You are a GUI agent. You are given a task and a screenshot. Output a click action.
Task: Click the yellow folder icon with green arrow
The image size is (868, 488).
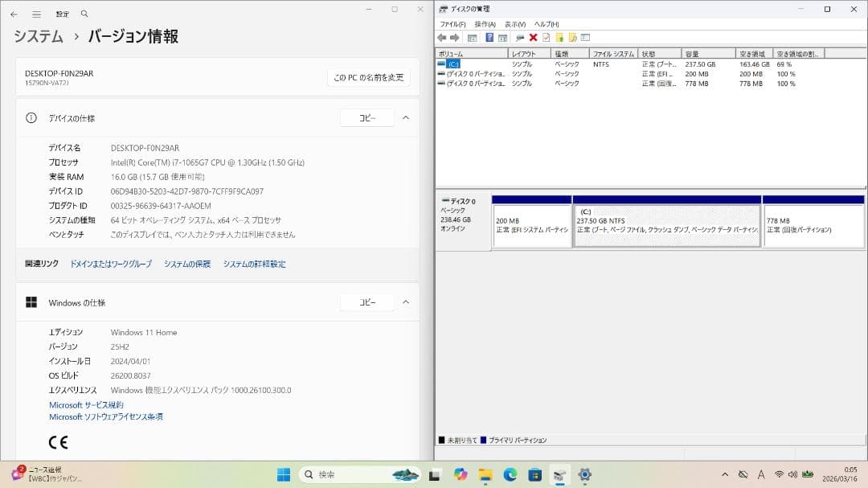[559, 38]
